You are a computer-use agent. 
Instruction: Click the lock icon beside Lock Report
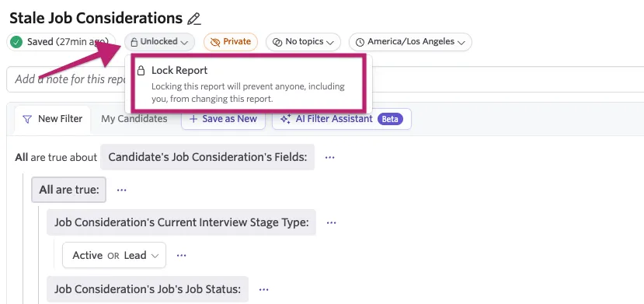pyautogui.click(x=141, y=71)
